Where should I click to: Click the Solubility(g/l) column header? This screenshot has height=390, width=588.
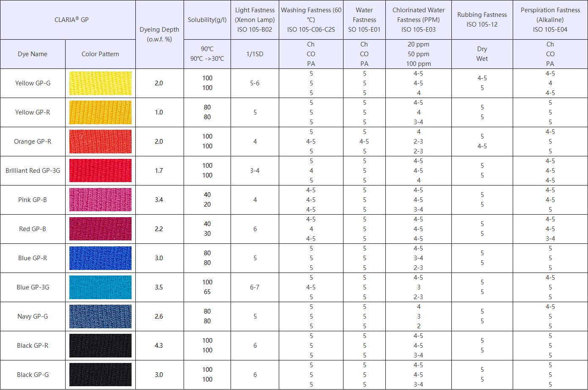click(207, 20)
